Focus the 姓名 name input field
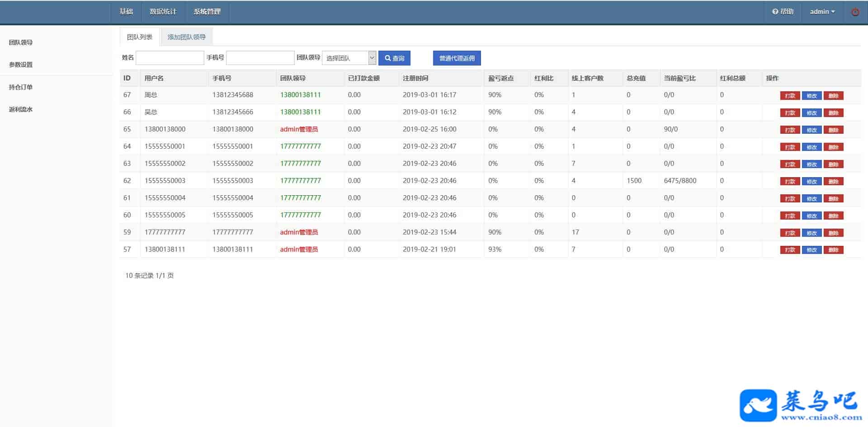This screenshot has height=427, width=868. point(170,58)
